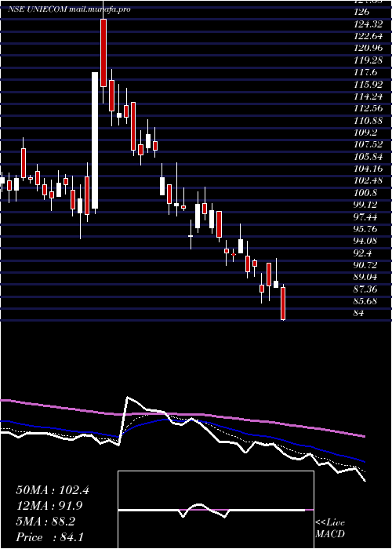The width and height of the screenshot is (392, 549).
Task: Click the 102.48 price axis label
Action: coord(368,181)
